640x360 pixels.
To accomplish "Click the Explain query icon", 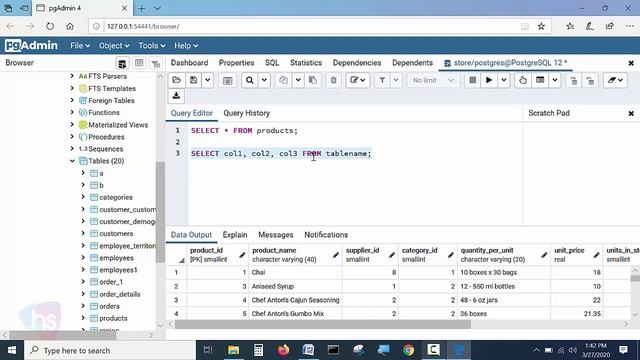I will [x=523, y=80].
